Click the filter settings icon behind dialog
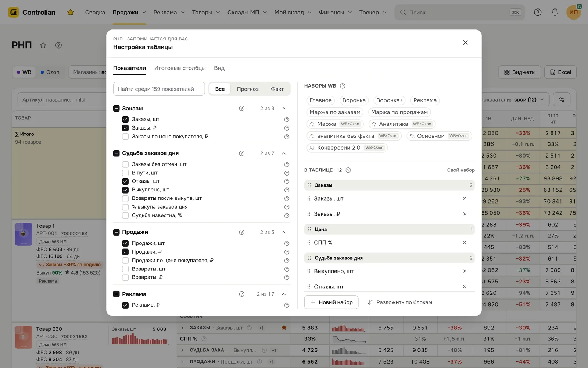Image resolution: width=588 pixels, height=368 pixels. (562, 99)
